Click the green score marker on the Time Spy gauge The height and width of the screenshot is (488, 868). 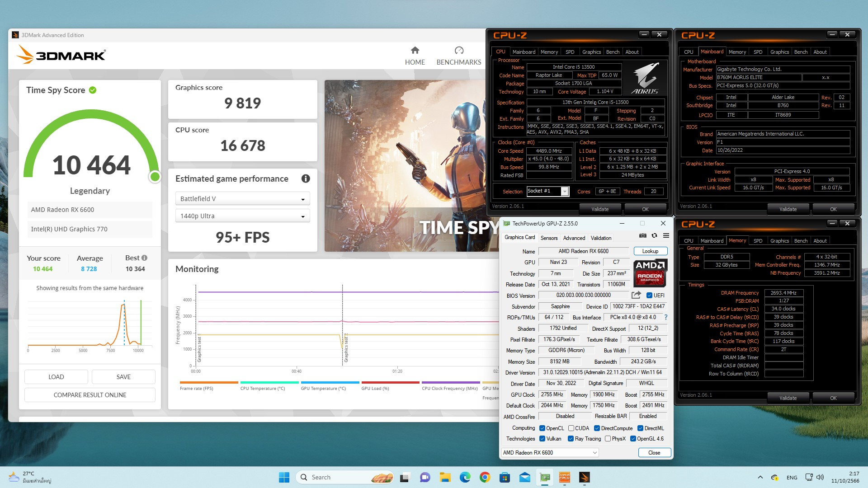pyautogui.click(x=155, y=177)
